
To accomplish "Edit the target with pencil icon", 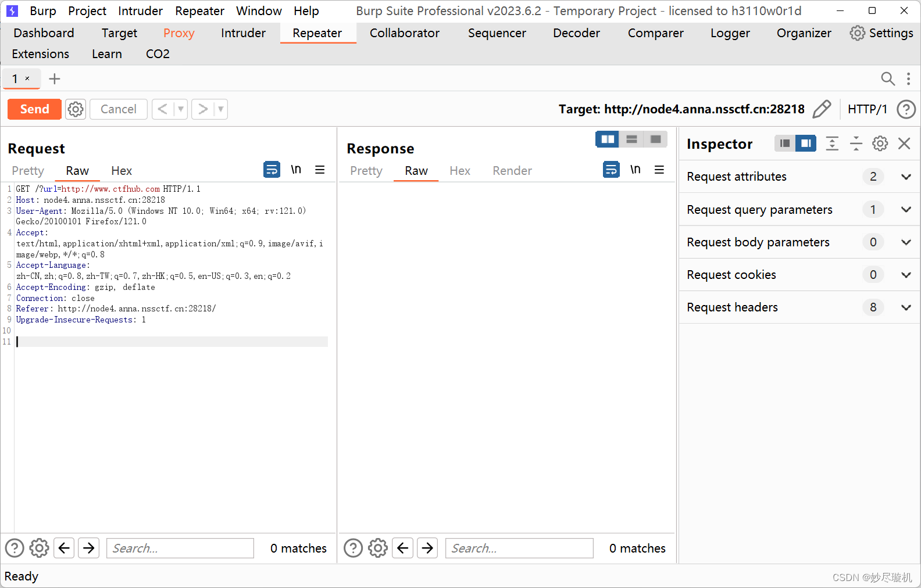I will pyautogui.click(x=822, y=109).
